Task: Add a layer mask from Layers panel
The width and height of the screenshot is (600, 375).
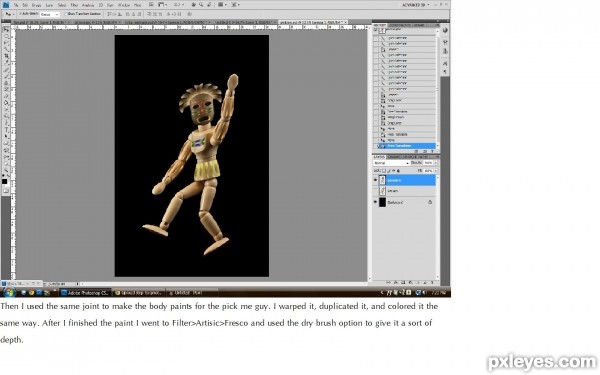Action: click(403, 283)
